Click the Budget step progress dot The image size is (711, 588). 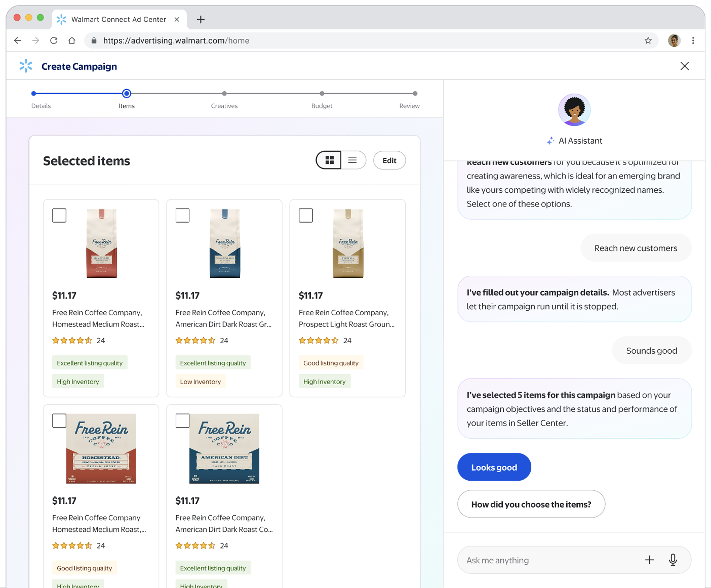click(322, 93)
